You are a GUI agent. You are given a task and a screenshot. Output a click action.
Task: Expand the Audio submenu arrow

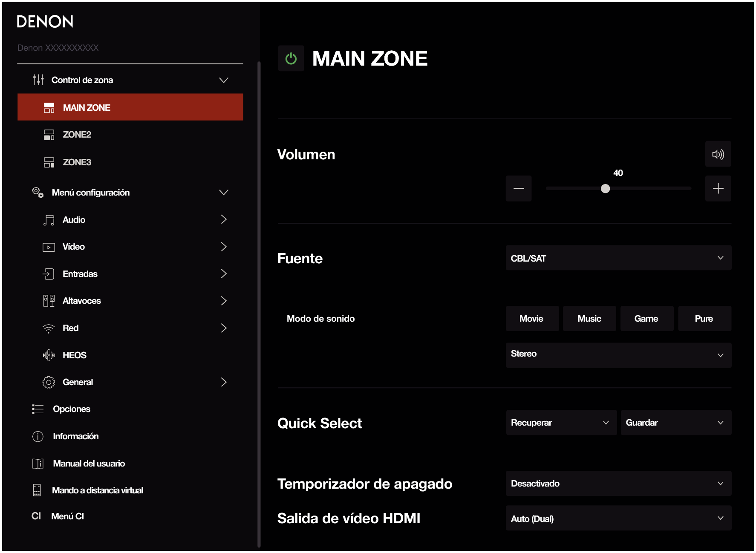(224, 219)
